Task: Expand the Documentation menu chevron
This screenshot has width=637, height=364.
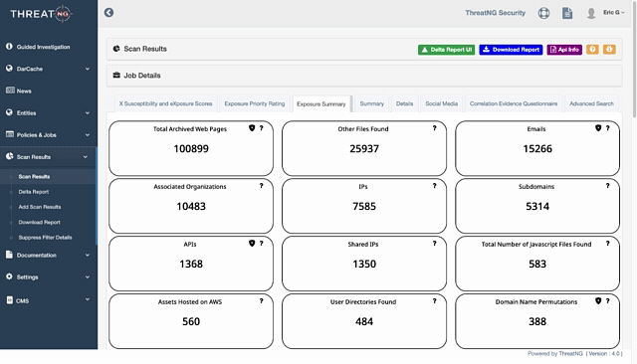Action: pyautogui.click(x=88, y=255)
